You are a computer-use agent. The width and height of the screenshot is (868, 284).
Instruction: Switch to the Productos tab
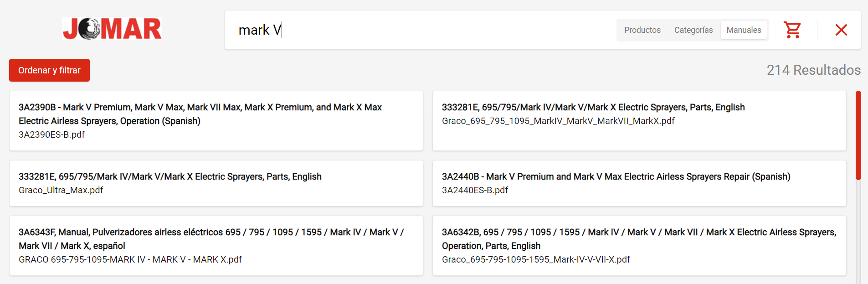tap(642, 30)
